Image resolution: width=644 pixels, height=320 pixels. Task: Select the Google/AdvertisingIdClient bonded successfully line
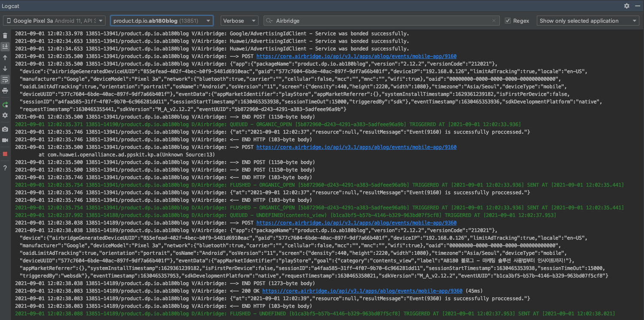[x=212, y=34]
